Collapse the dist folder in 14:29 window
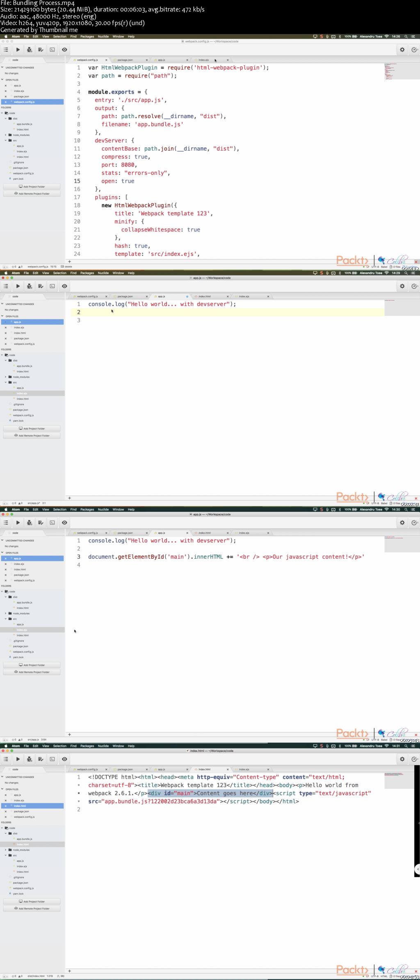 (6, 360)
